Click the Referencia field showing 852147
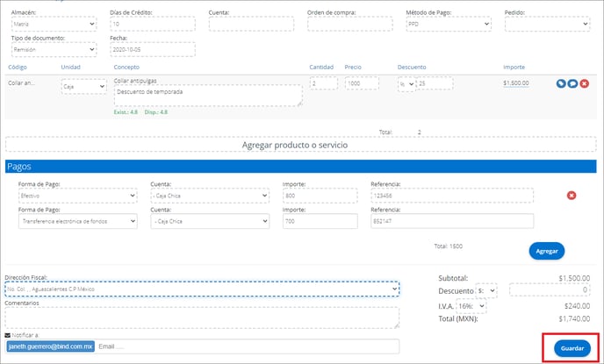The image size is (604, 364). 452,221
